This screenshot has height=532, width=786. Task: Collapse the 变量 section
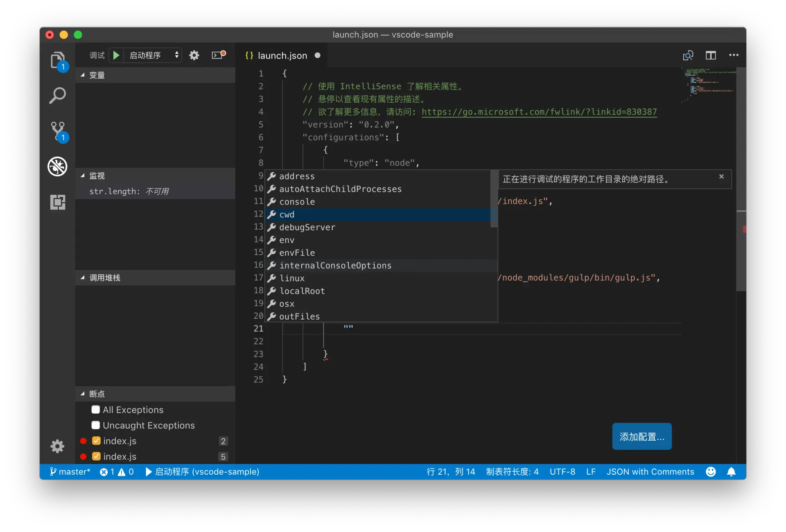(83, 75)
